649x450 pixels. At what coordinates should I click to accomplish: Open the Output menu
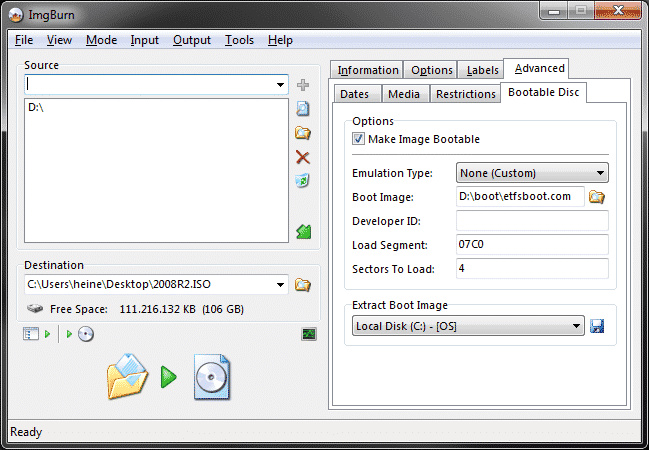[192, 40]
